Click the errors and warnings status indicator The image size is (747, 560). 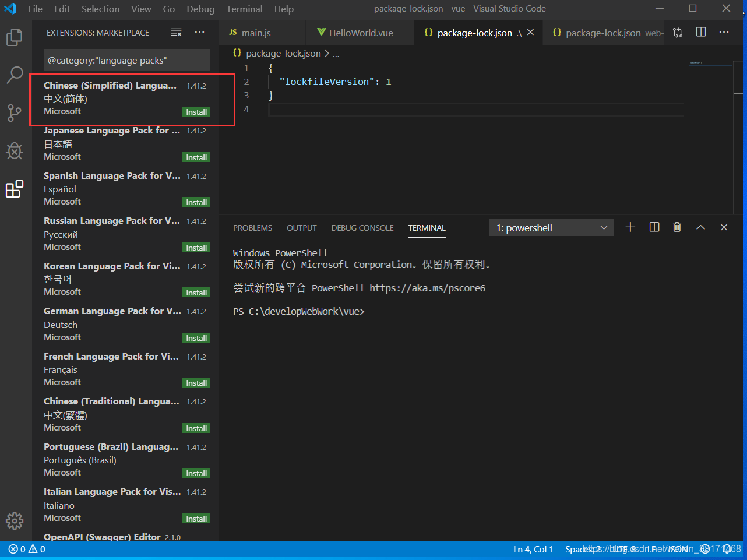coord(27,549)
